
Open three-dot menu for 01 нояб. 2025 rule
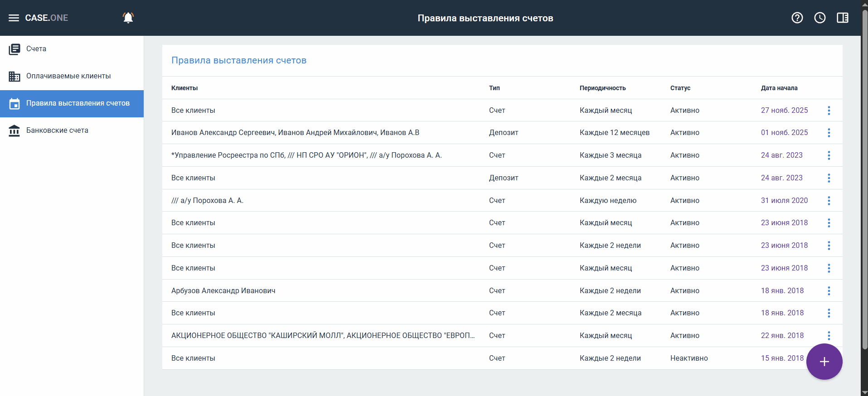pos(829,133)
